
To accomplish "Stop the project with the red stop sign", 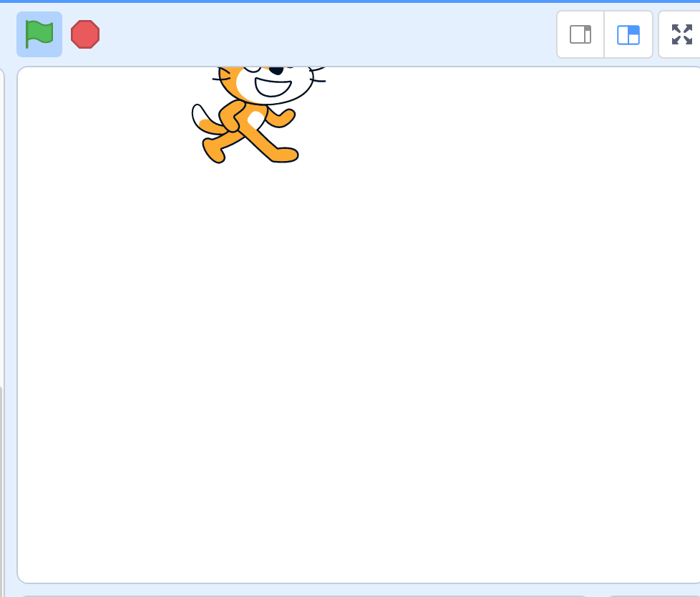I will click(85, 34).
